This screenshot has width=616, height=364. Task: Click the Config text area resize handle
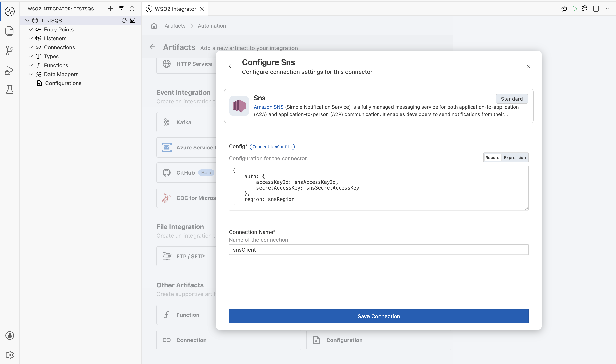click(526, 208)
